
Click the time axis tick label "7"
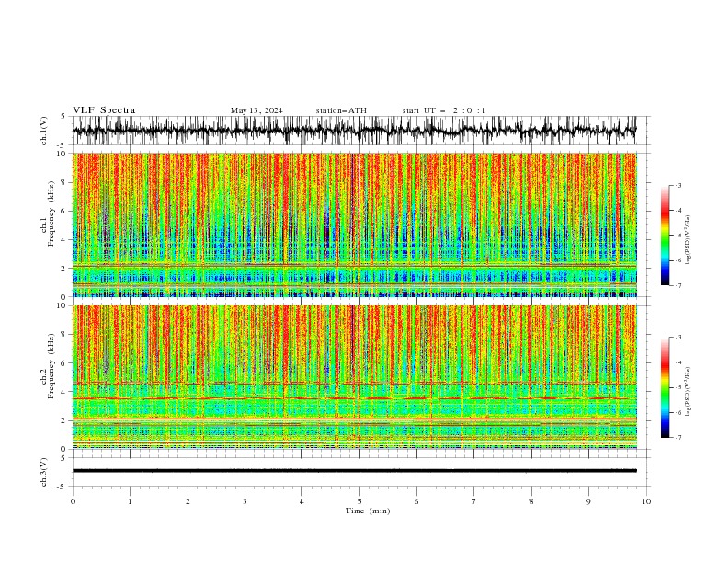point(474,501)
